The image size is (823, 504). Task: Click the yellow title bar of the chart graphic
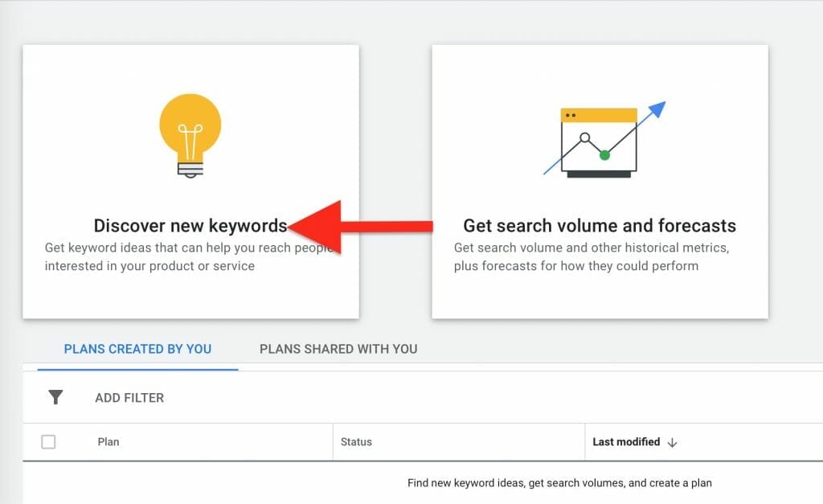click(599, 115)
